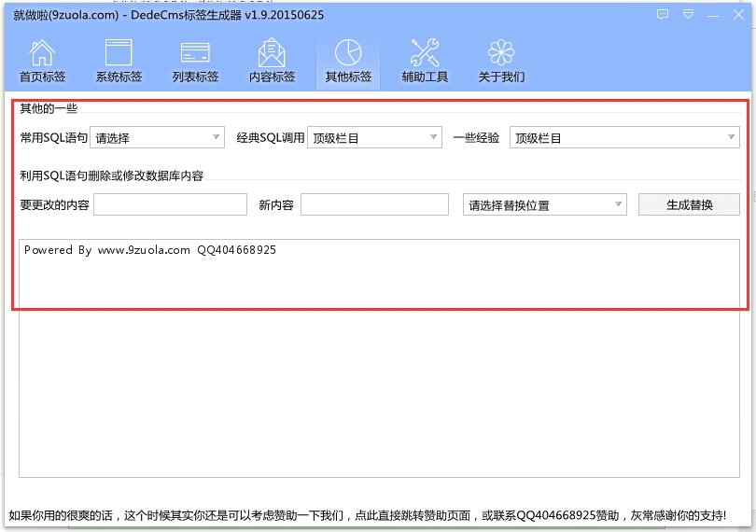Screen dimensions: 756x532
Task: Open the 列表标签 card icon tab
Action: coord(195,61)
